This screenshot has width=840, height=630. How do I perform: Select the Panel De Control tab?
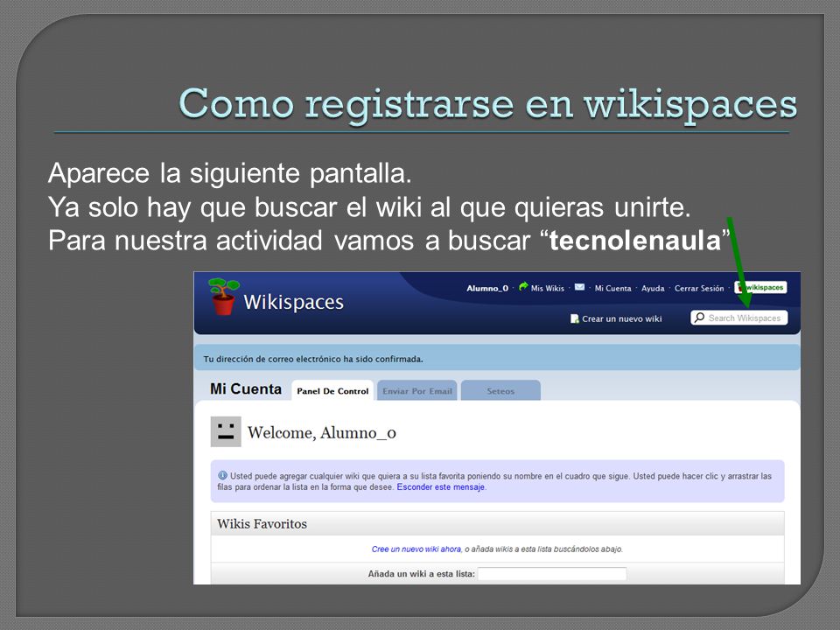click(332, 390)
